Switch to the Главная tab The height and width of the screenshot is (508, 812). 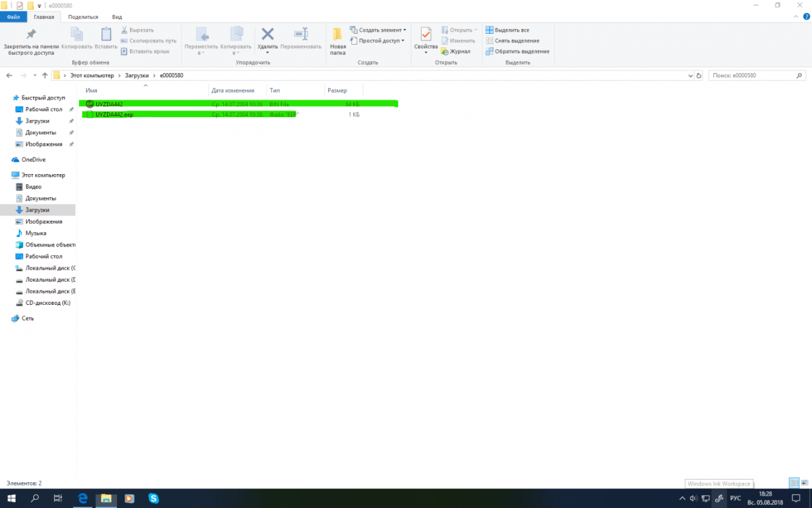(x=44, y=16)
